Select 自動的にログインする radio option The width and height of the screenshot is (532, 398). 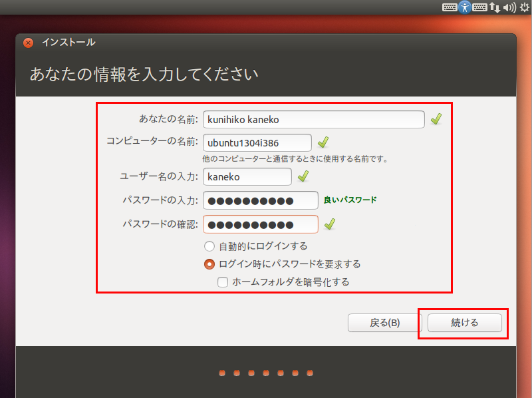(209, 246)
